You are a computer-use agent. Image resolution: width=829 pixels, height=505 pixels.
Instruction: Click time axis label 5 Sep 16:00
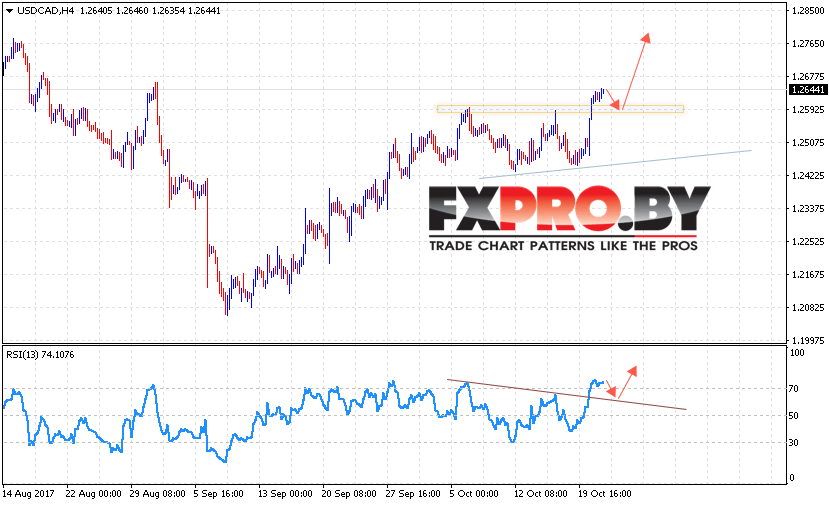pyautogui.click(x=218, y=494)
